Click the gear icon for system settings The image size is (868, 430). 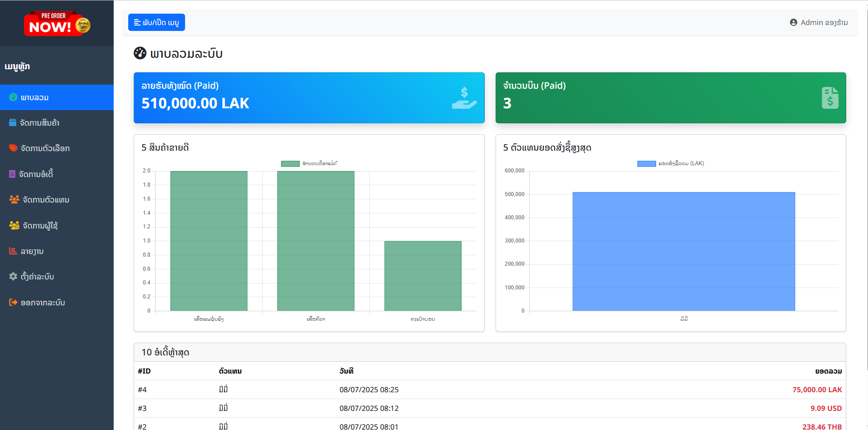[13, 277]
